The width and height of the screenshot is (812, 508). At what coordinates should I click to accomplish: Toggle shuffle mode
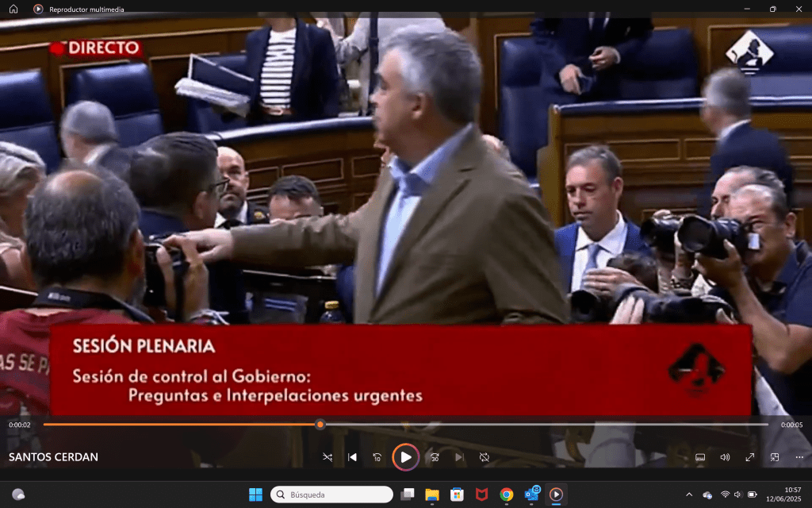pyautogui.click(x=327, y=457)
